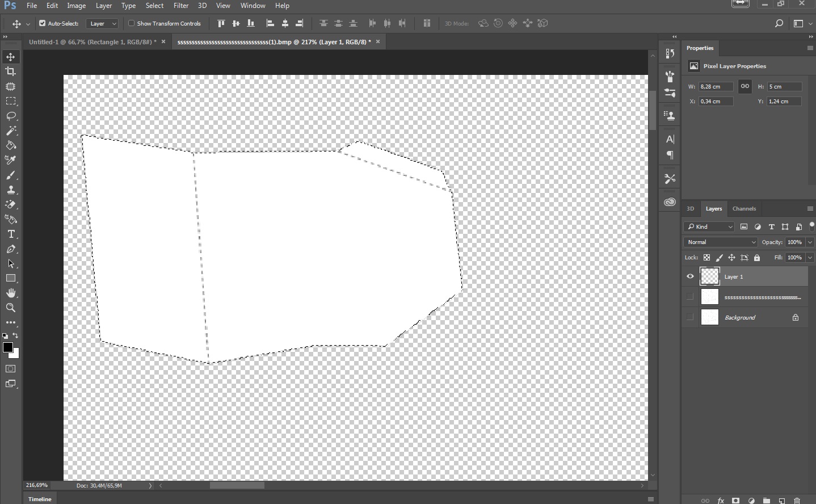Click the Add layer style fx icon
The height and width of the screenshot is (504, 816).
721,501
